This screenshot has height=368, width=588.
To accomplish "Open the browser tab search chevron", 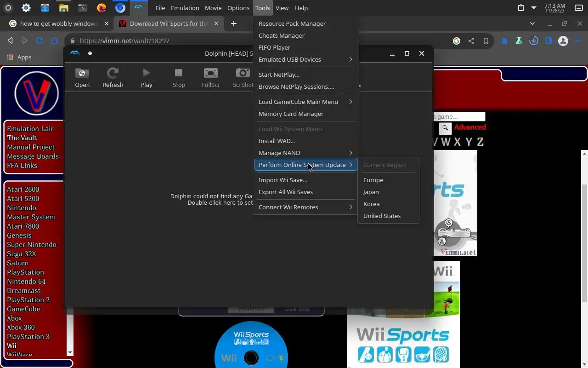I will (x=532, y=23).
